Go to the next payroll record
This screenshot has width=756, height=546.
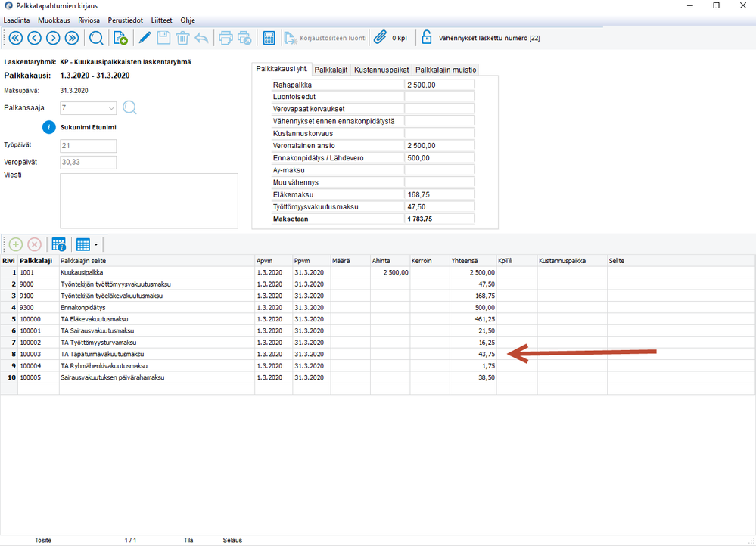click(53, 38)
